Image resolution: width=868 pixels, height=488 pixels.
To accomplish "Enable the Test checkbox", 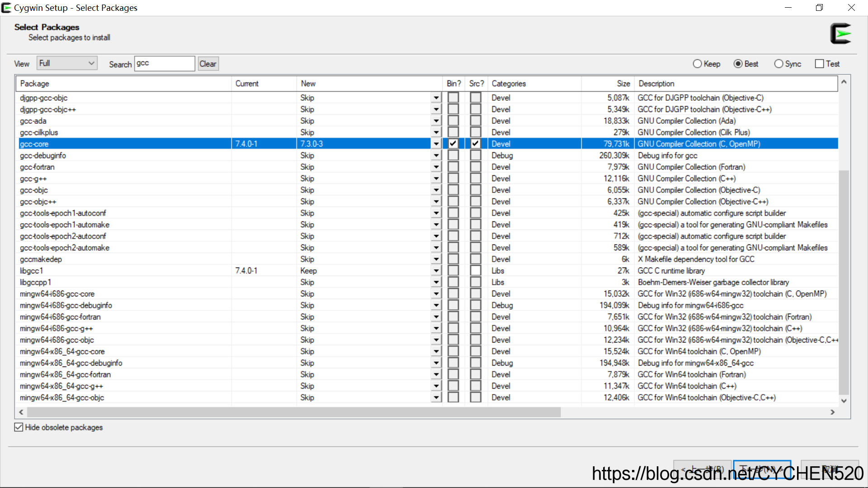I will [x=819, y=64].
